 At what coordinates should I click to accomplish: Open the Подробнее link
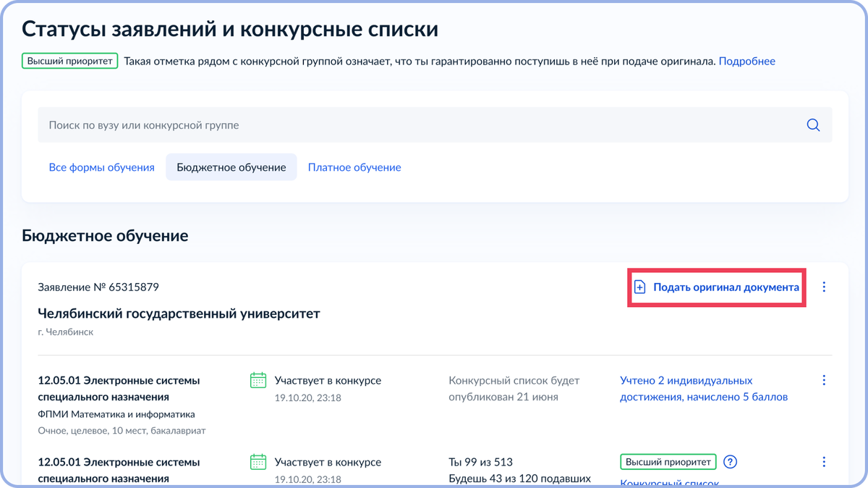point(747,62)
